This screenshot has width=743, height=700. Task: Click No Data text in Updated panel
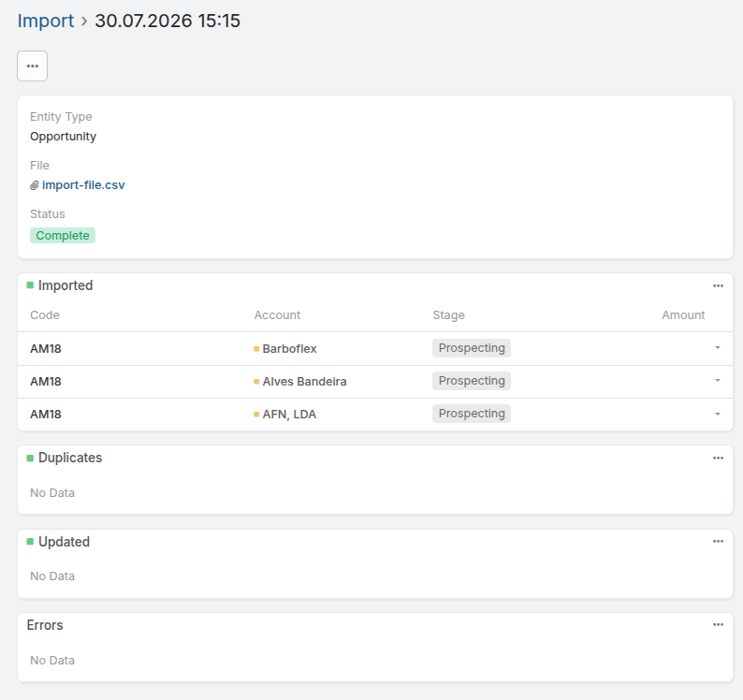point(52,576)
